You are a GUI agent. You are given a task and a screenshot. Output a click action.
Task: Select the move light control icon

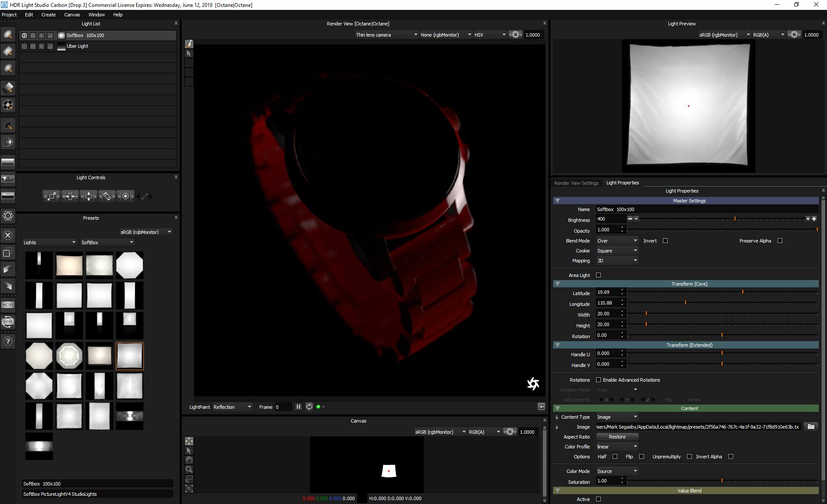70,196
